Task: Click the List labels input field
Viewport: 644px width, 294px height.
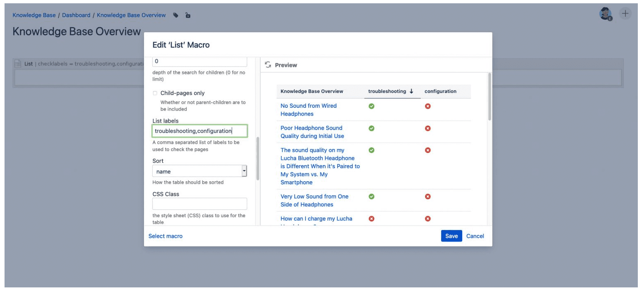Action: pos(200,131)
